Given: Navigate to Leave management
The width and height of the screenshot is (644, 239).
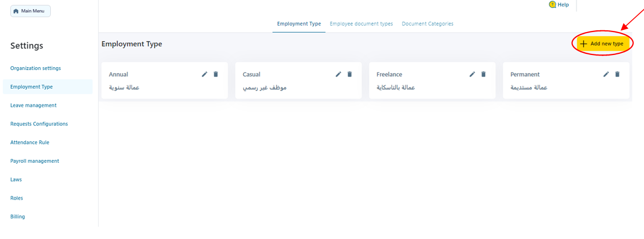Looking at the screenshot, I should coord(33,106).
